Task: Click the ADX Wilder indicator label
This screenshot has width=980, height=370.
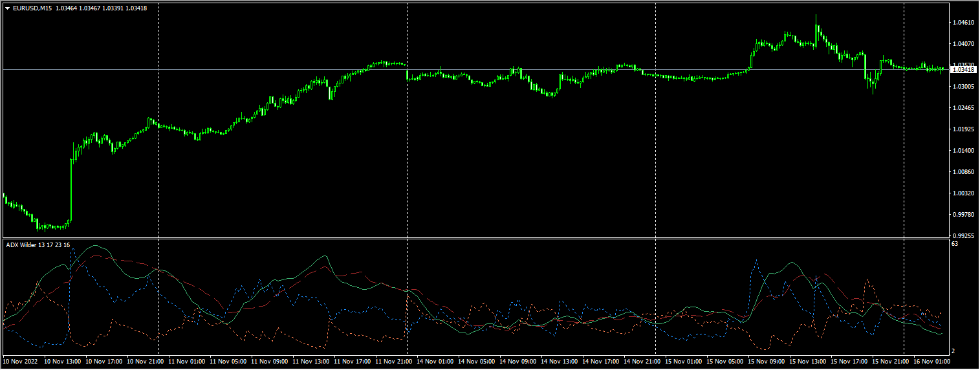Action: 38,245
